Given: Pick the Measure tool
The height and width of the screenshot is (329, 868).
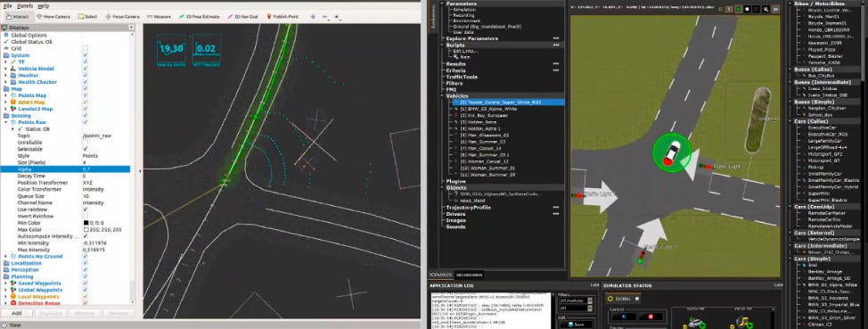Looking at the screenshot, I should [158, 17].
